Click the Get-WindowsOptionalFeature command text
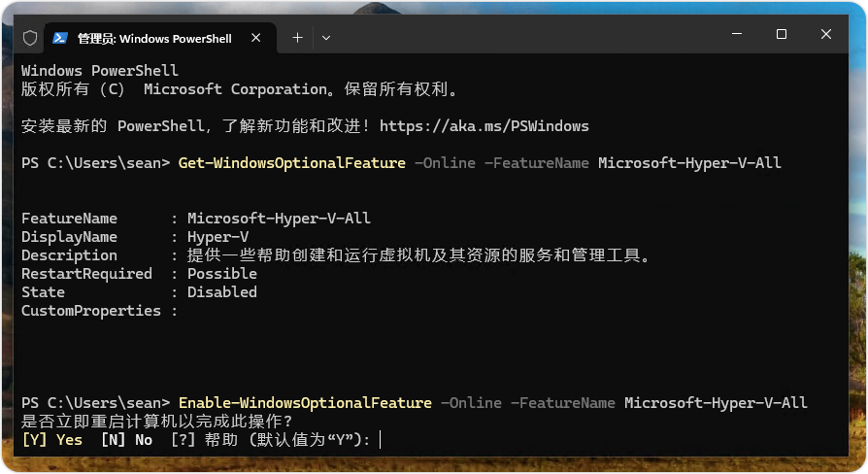Screen dimensions: 868x474 pos(291,163)
